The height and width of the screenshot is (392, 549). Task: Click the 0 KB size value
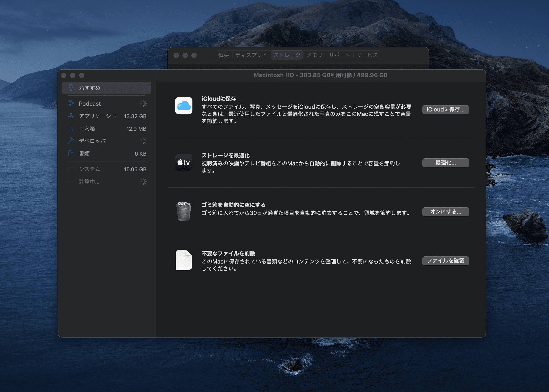(x=140, y=154)
